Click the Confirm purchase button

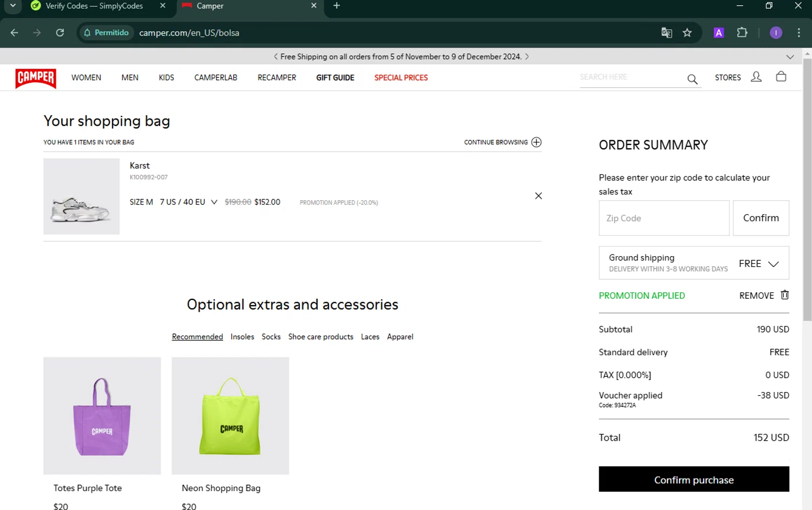[693, 479]
